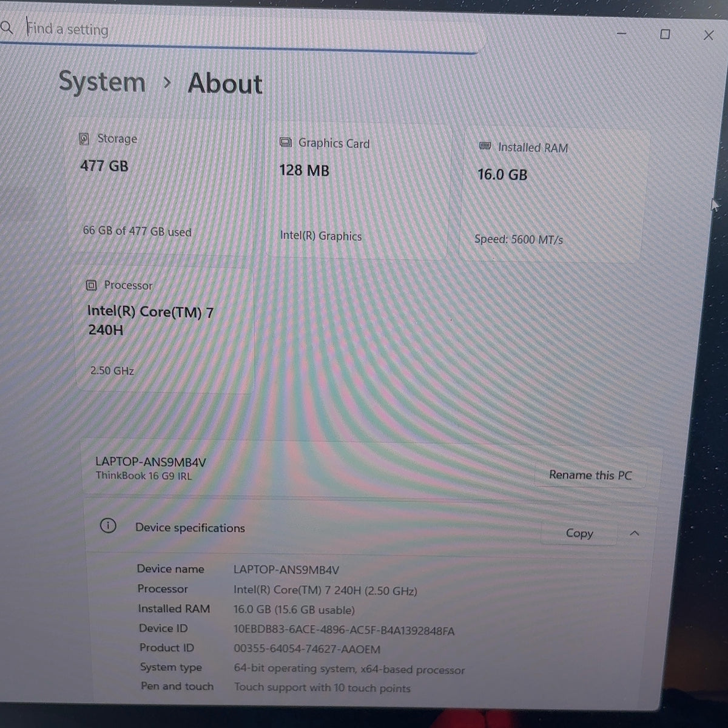This screenshot has width=728, height=728.
Task: Click the "Intel(R) Graphics" label
Action: coord(321,236)
